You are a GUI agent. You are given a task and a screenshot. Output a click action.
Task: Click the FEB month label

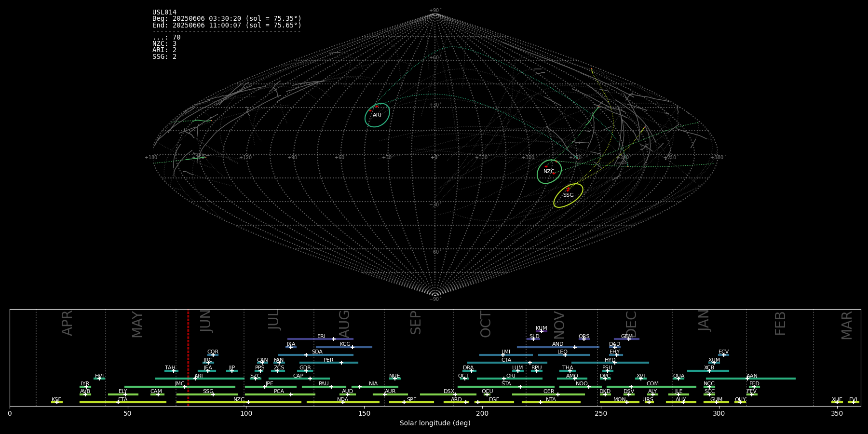[780, 323]
